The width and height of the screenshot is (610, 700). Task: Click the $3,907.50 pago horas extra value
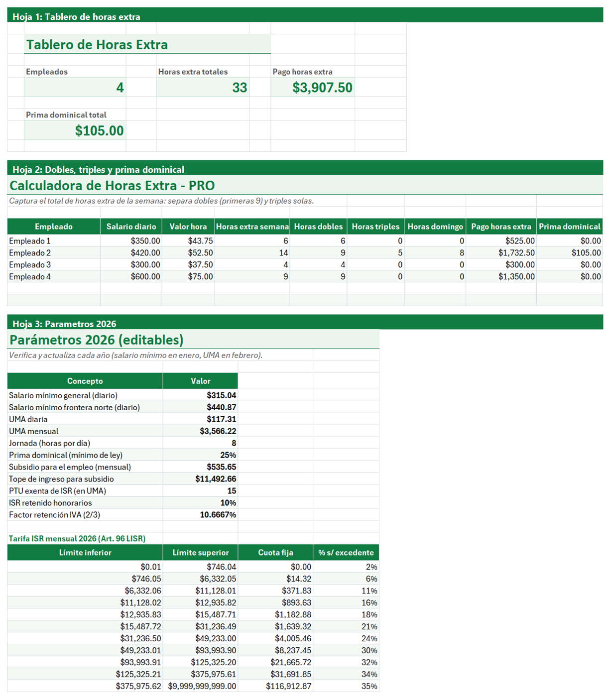313,87
